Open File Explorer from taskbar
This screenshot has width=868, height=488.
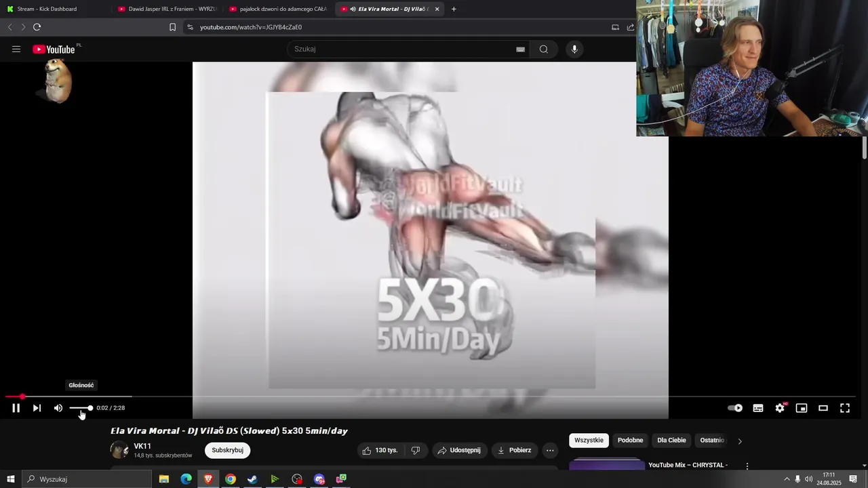[x=164, y=479]
